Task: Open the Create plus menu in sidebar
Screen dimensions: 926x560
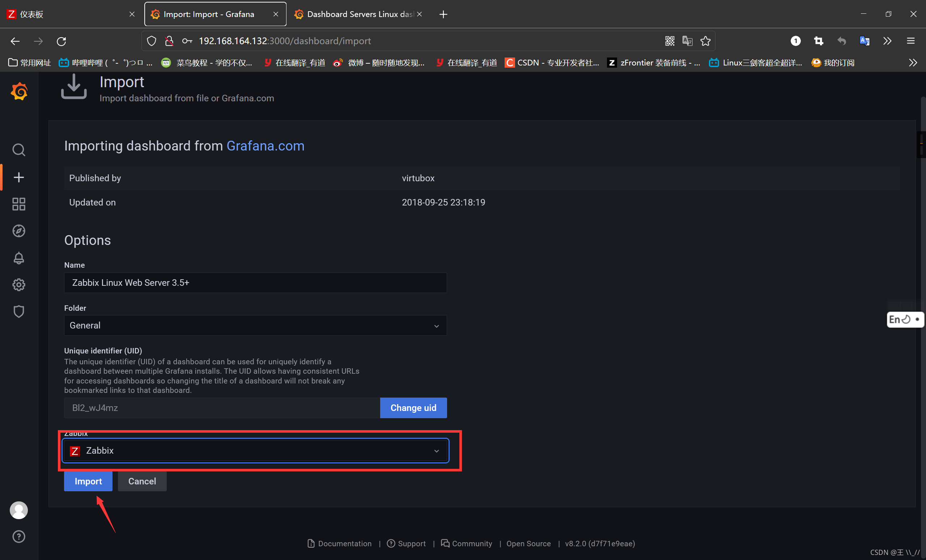Action: tap(19, 177)
